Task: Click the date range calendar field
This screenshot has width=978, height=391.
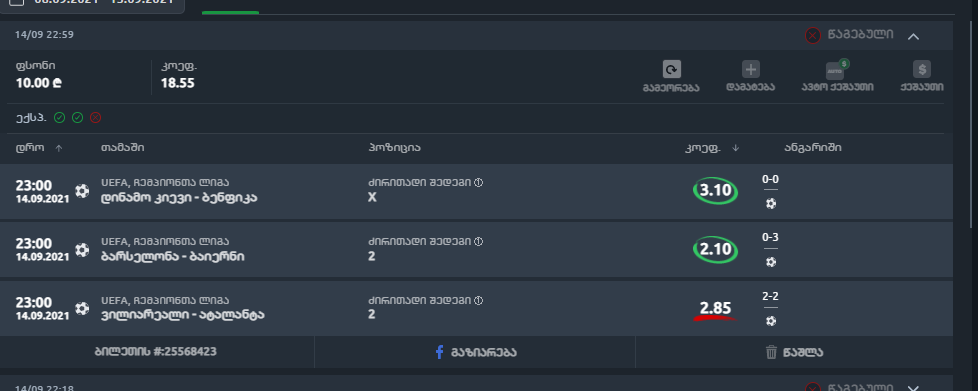Action: pyautogui.click(x=92, y=4)
